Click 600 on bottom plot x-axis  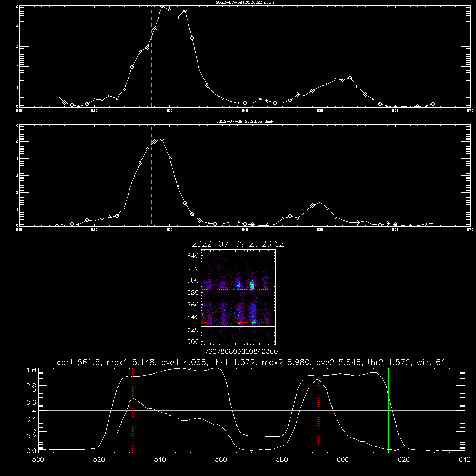343,460
